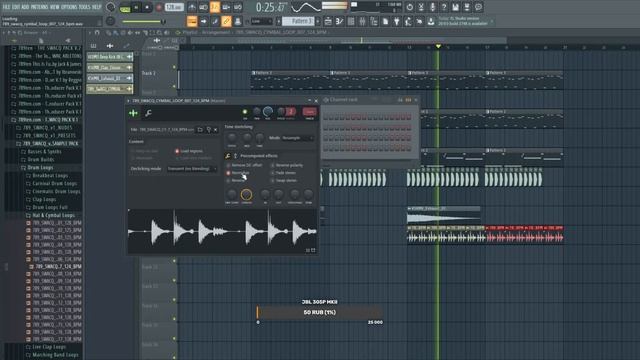640x360 pixels.
Task: Open the HELP menu
Action: click(x=97, y=7)
